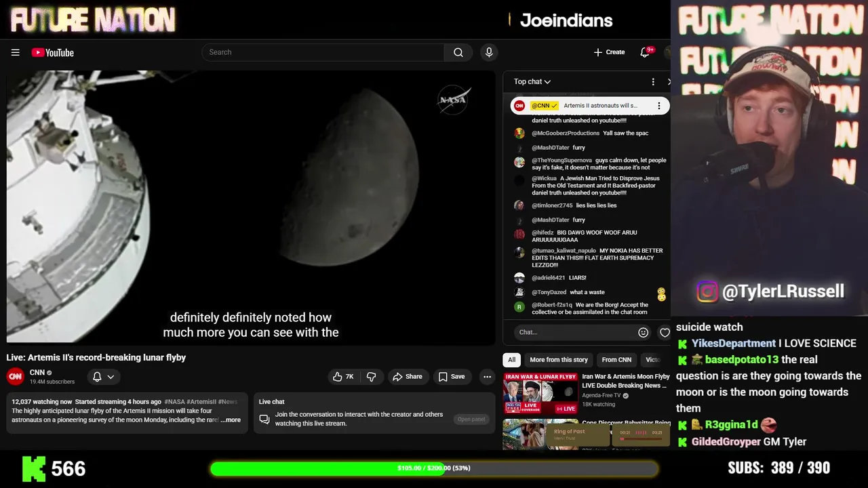Click the search magnifier button
The image size is (868, 488).
(x=458, y=52)
